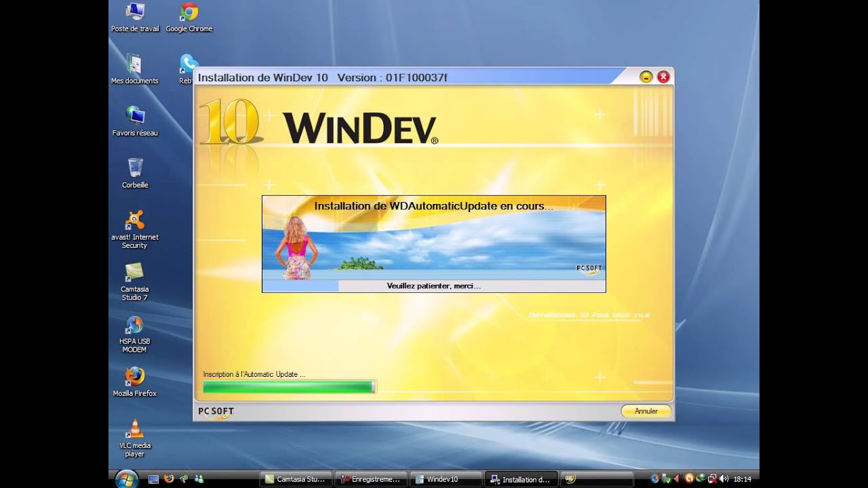Open Favoris réseau desktop icon
The width and height of the screenshot is (868, 488).
pyautogui.click(x=135, y=121)
